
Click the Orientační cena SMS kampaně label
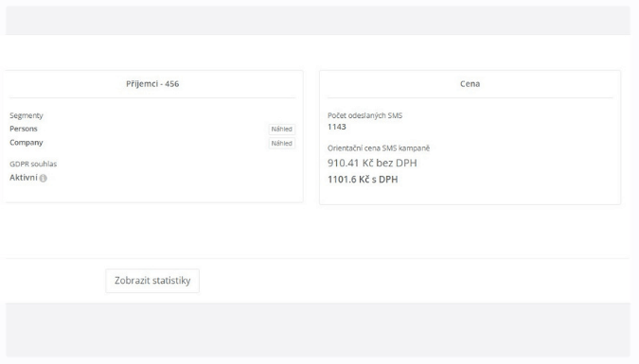point(379,148)
